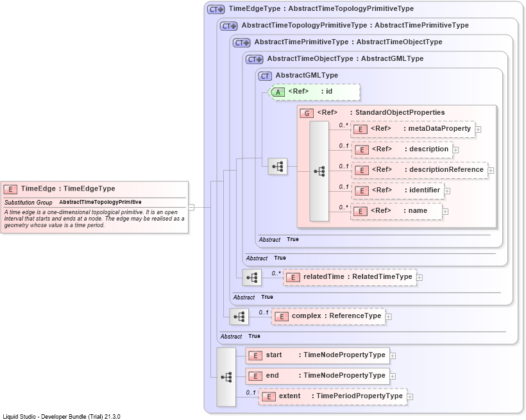Select the complex : ReferenceType label
526x420 pixels.
point(337,315)
